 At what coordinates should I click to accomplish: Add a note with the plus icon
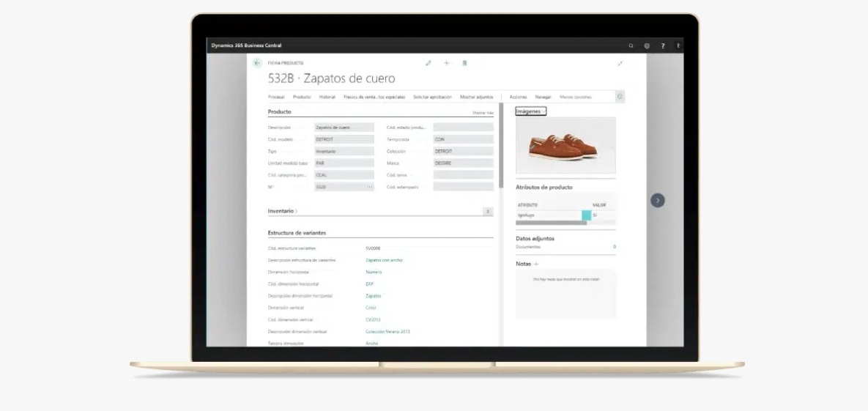tap(536, 264)
